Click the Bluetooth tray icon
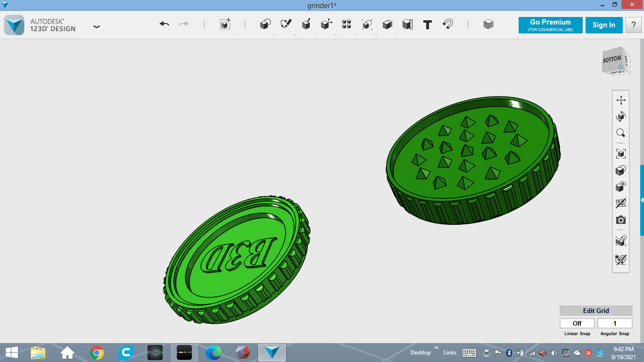Image resolution: width=644 pixels, height=362 pixels. click(x=509, y=353)
